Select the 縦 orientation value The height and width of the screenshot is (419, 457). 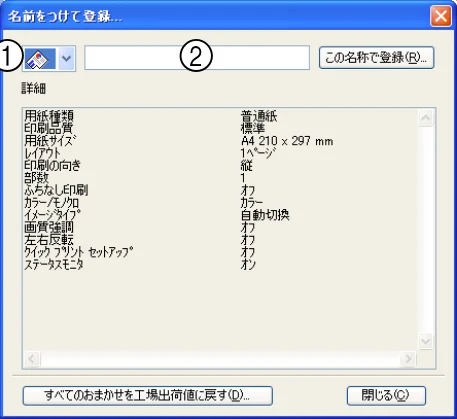247,165
